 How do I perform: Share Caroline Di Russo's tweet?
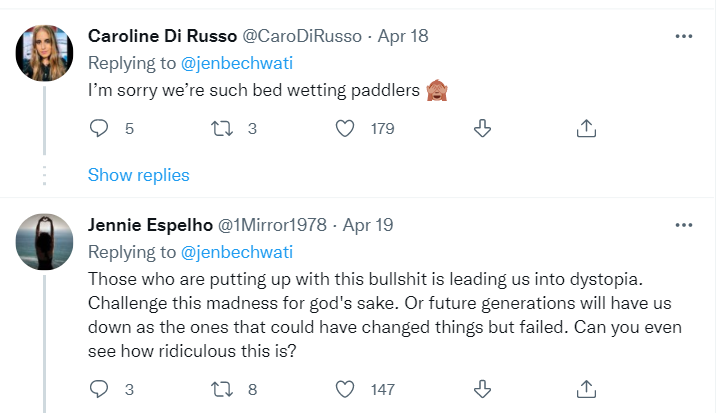click(x=586, y=129)
